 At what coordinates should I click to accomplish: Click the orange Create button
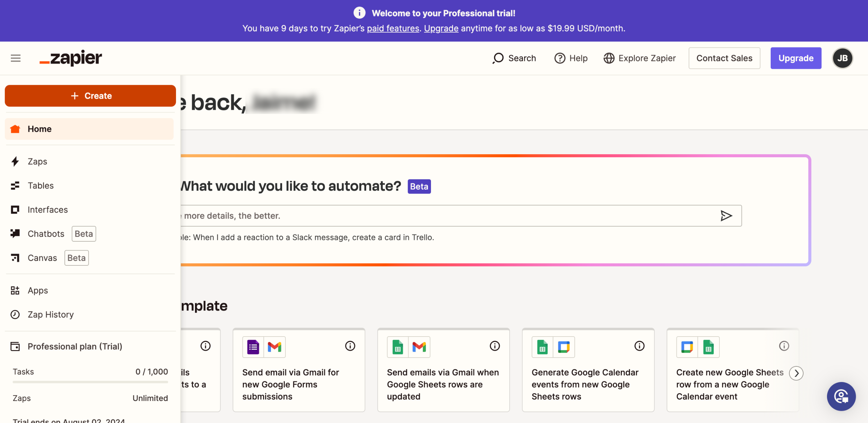point(90,96)
